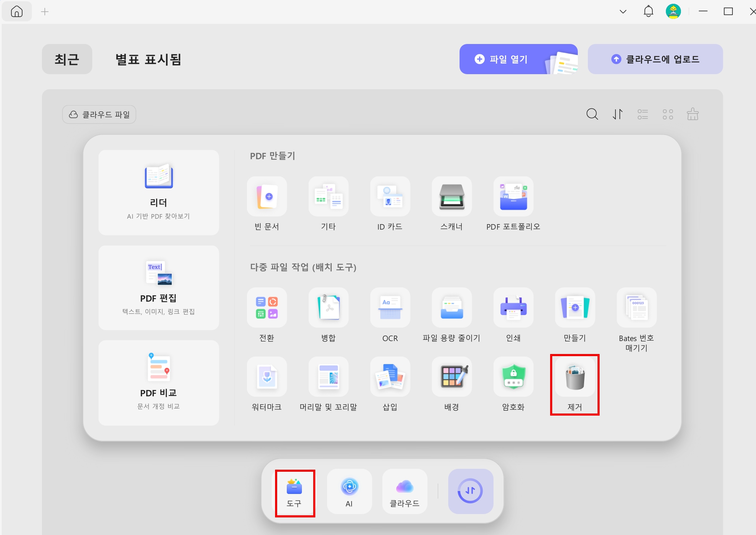Open the Encrypt (암호화) tool
This screenshot has width=756, height=535.
coord(513,377)
